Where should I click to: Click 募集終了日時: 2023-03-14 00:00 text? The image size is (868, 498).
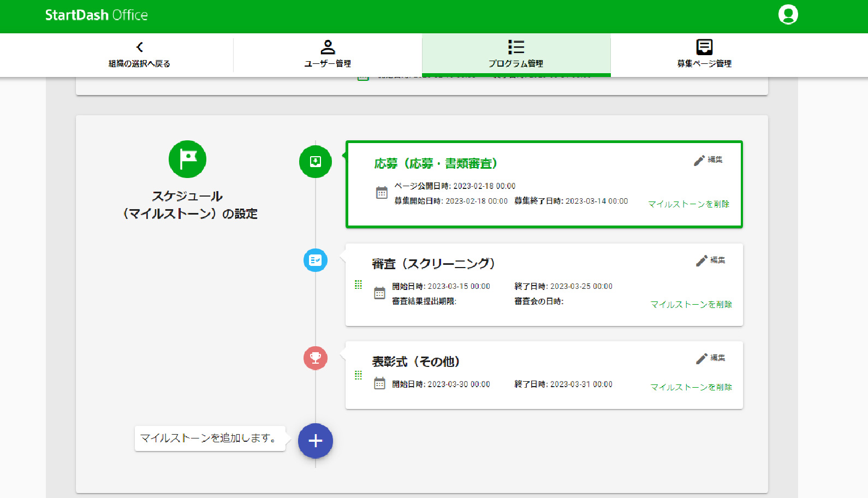[571, 201]
